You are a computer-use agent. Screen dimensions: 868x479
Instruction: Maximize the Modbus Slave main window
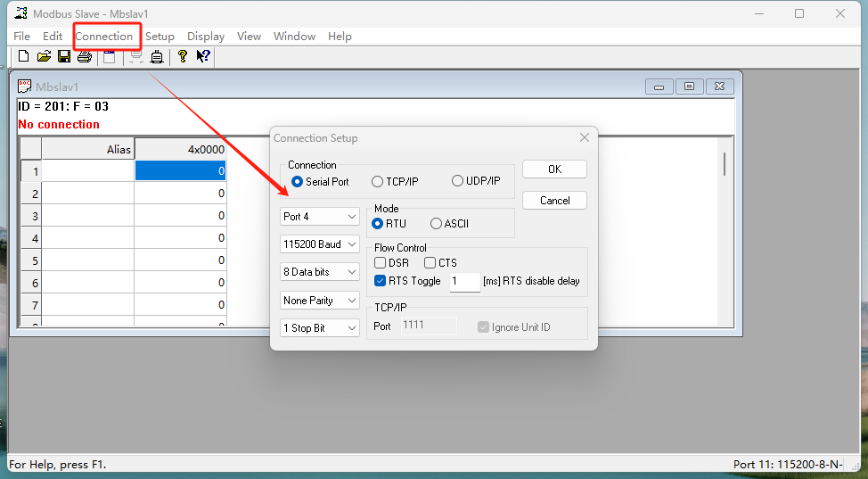(x=799, y=13)
